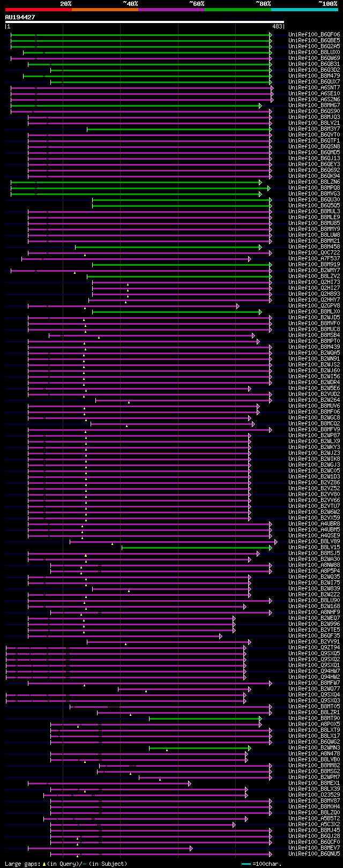The width and height of the screenshot is (343, 868).
Task: Click the UniRef100_B2W264 label
Action: tap(314, 400)
